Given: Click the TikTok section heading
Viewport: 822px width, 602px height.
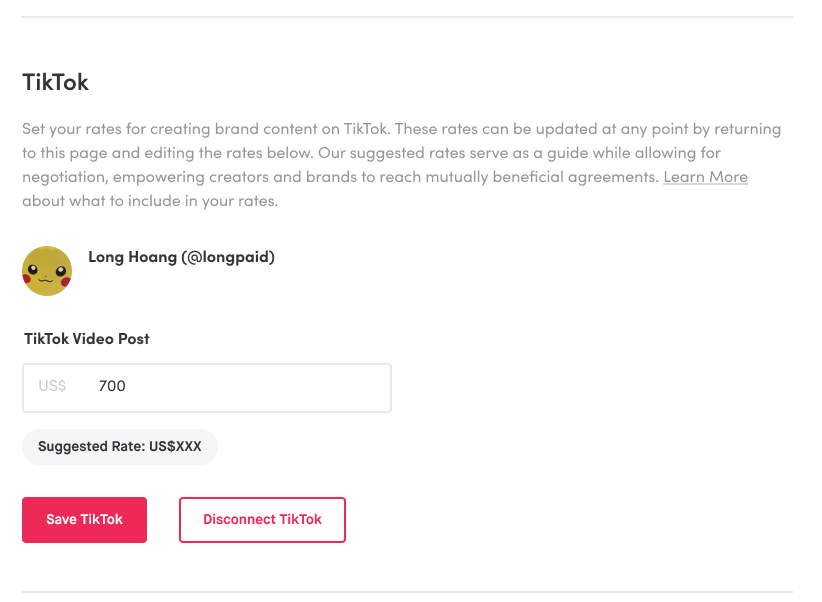Looking at the screenshot, I should 56,82.
